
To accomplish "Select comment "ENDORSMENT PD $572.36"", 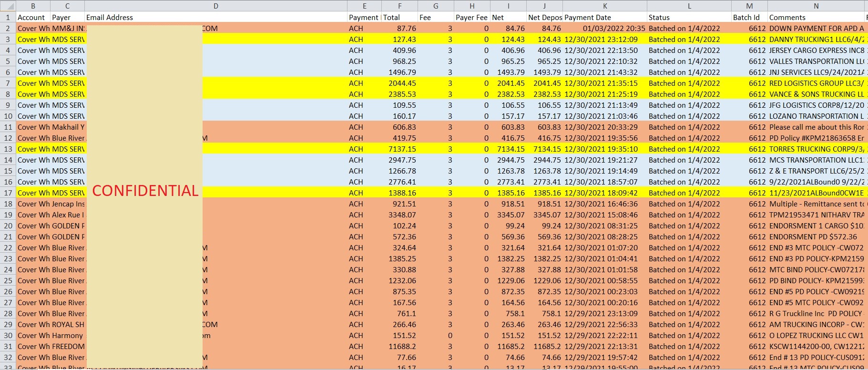I will tap(816, 236).
